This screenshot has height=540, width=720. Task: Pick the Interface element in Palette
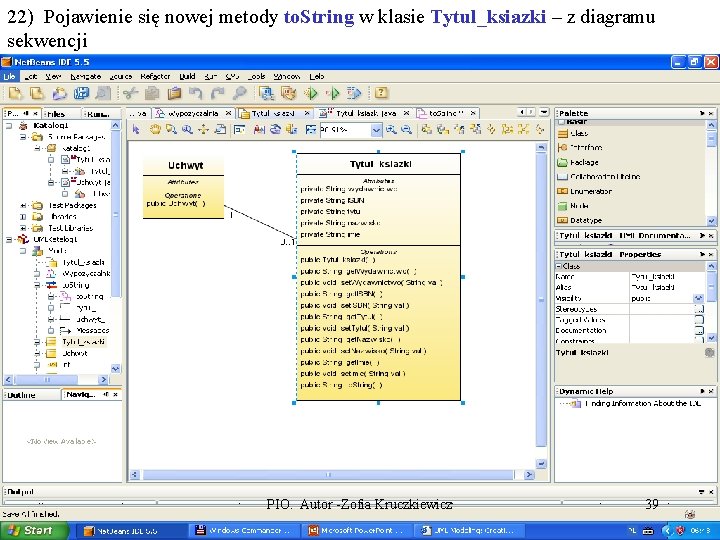pos(579,147)
